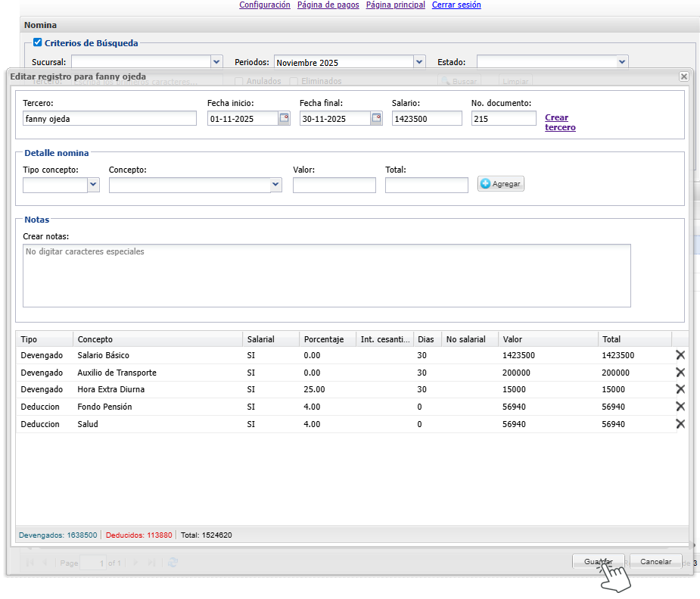The width and height of the screenshot is (700, 599).
Task: Click into the Crear notas text area
Action: tap(326, 276)
